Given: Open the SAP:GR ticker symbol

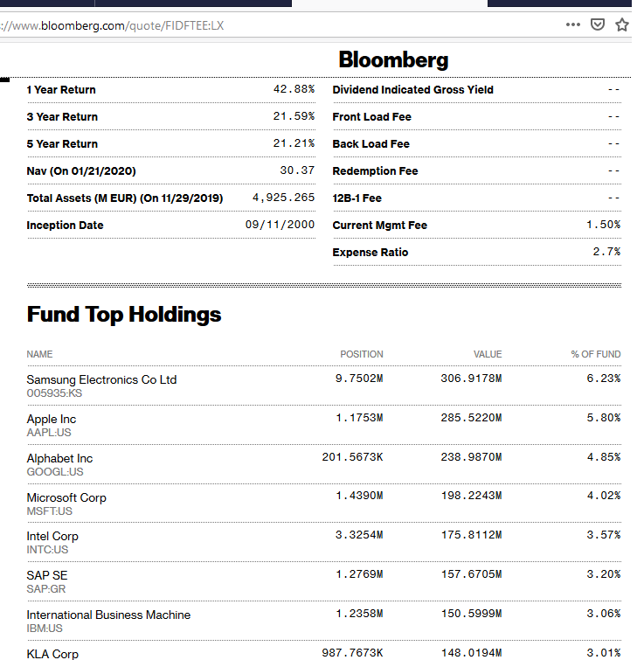Looking at the screenshot, I should pyautogui.click(x=47, y=589).
